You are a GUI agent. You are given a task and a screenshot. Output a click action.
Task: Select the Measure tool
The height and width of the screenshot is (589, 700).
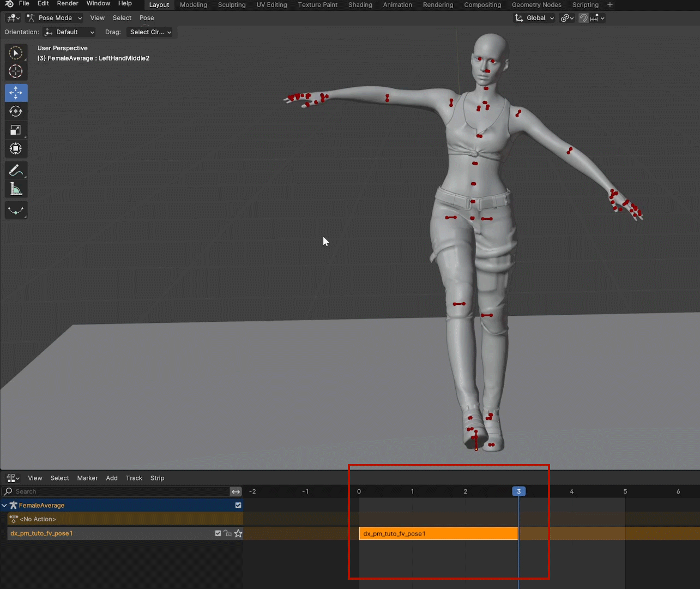pos(16,189)
